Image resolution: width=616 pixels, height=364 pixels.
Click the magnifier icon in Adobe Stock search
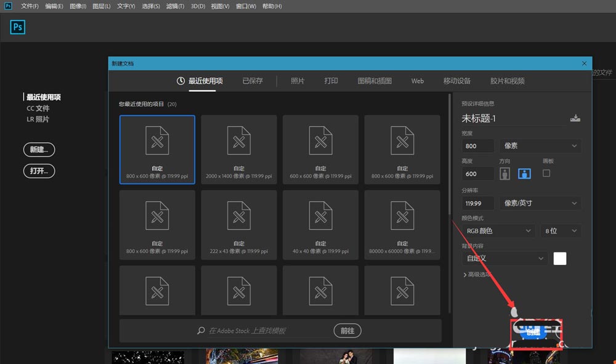click(201, 331)
